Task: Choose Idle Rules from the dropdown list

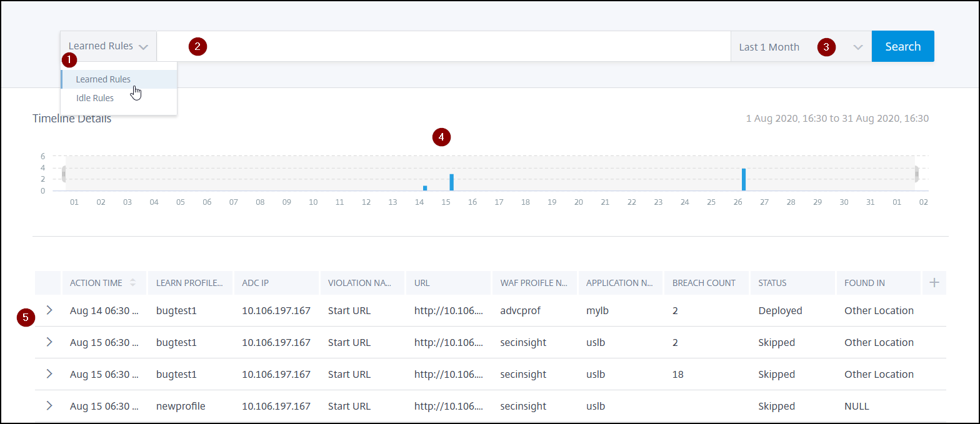Action: coord(119,98)
